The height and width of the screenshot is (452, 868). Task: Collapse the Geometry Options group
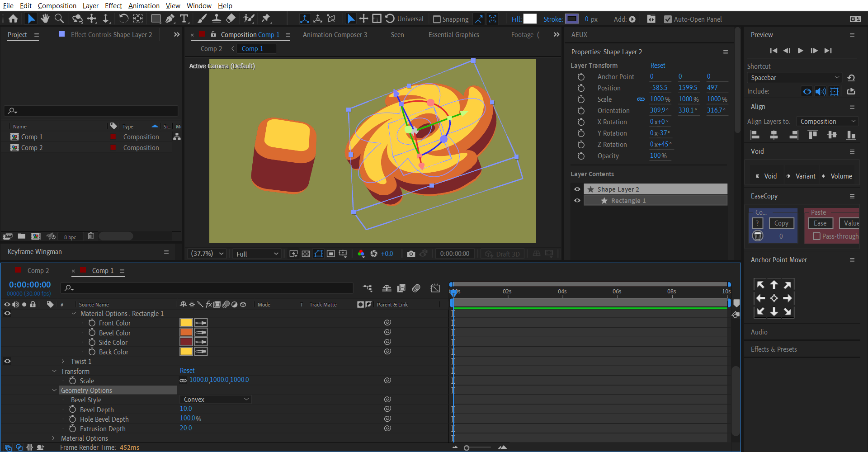pyautogui.click(x=55, y=390)
